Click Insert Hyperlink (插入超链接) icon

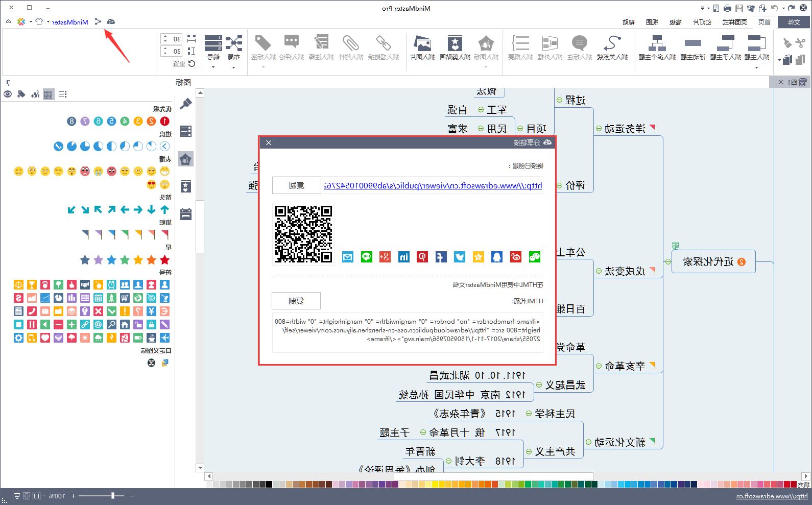click(x=384, y=47)
